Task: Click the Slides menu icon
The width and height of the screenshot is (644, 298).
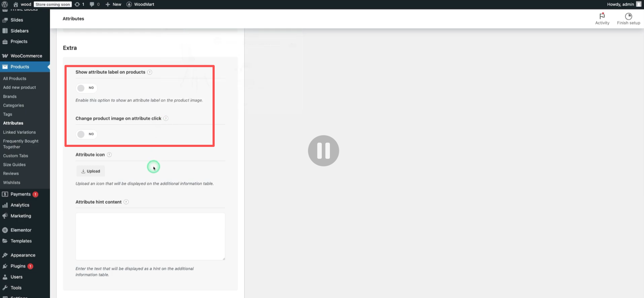Action: [x=5, y=20]
